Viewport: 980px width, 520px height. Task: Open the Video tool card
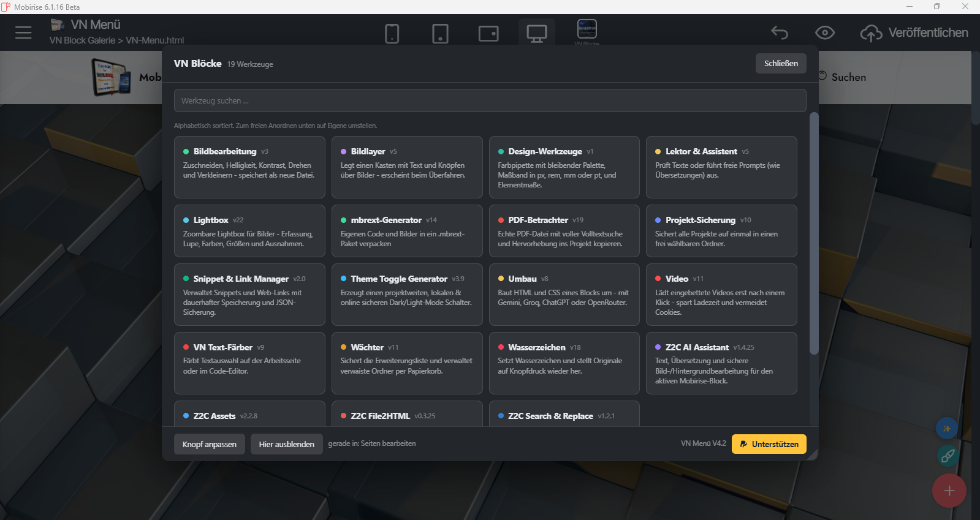click(721, 295)
